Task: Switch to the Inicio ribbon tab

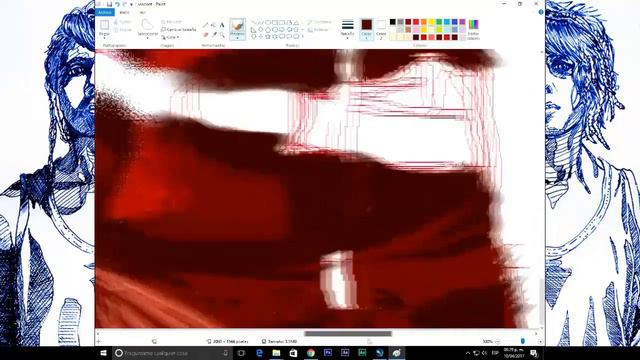Action: point(125,12)
